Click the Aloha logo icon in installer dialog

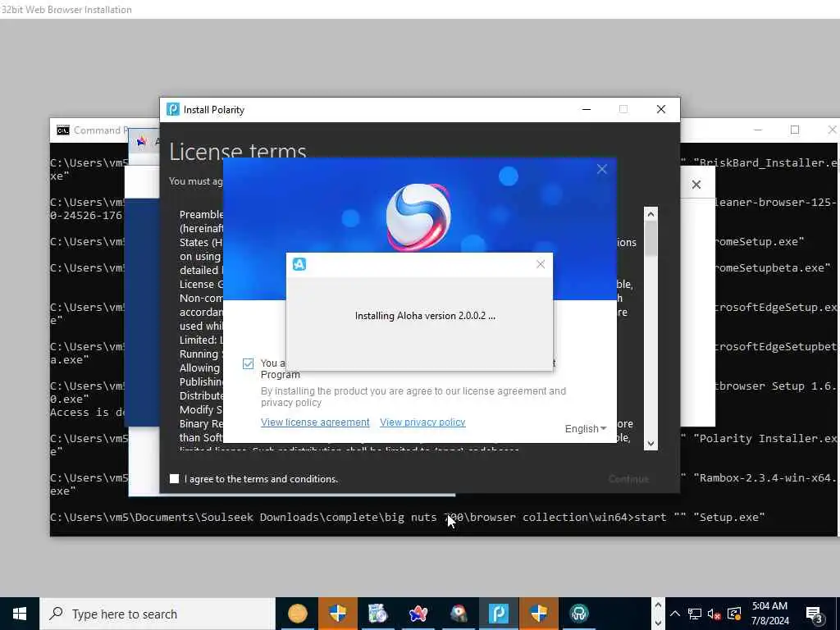coord(299,264)
